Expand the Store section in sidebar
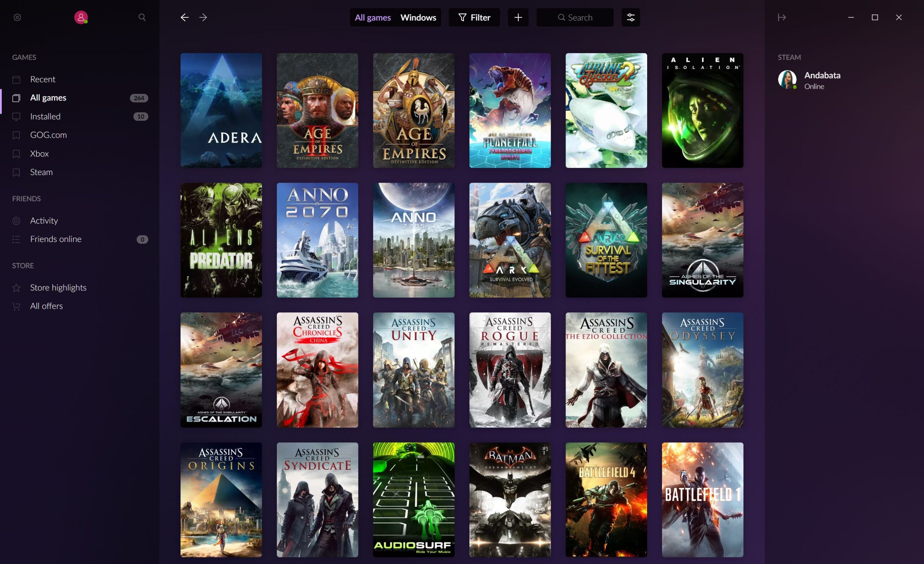 pos(22,265)
